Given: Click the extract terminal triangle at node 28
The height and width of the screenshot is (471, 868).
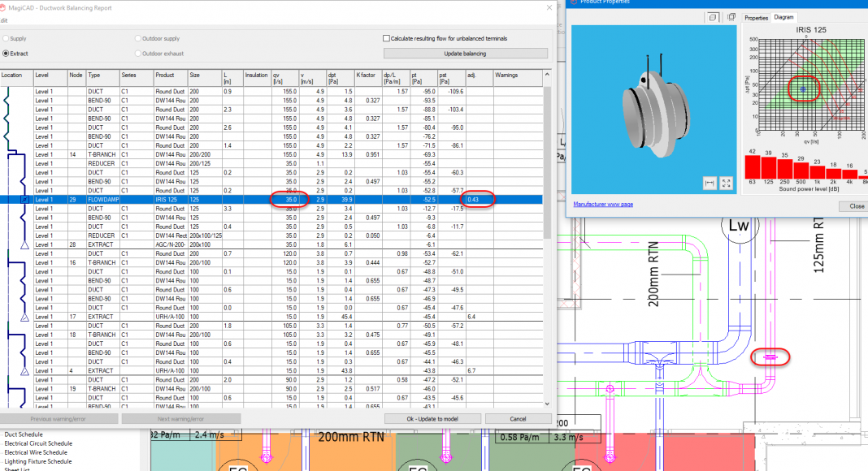Looking at the screenshot, I should click(25, 244).
